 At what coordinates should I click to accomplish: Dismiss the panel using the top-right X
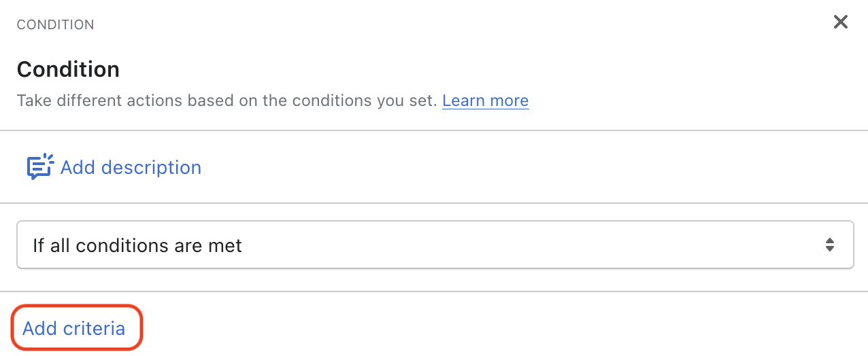841,22
